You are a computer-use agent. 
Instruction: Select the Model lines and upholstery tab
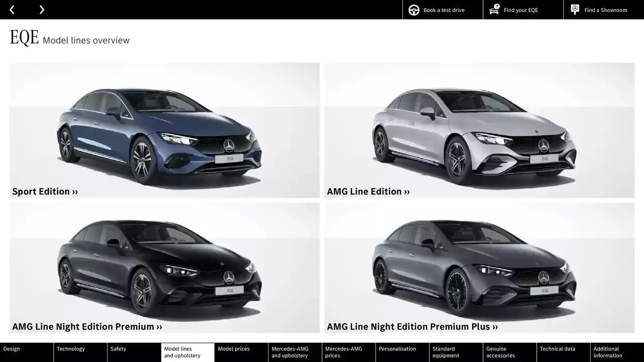coord(188,352)
